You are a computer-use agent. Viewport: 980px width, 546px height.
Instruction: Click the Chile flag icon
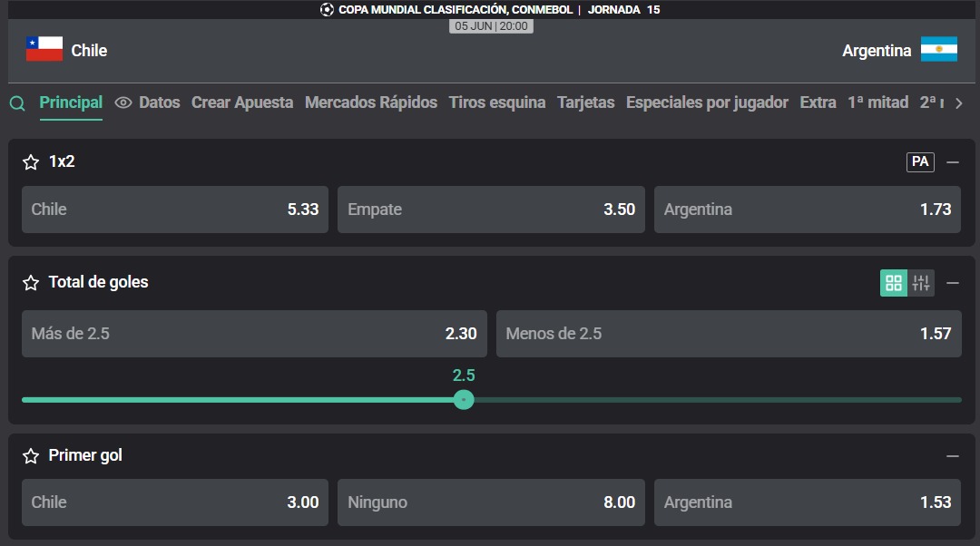(x=44, y=49)
